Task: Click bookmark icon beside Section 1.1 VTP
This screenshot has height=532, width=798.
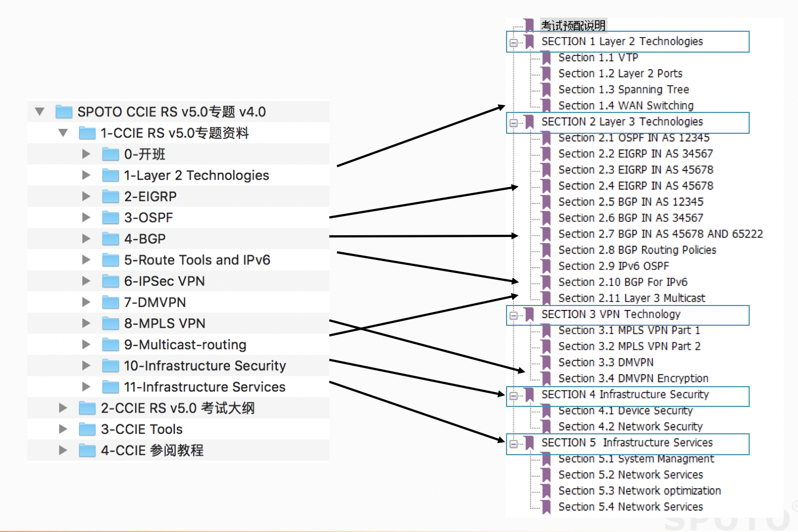Action: [x=546, y=58]
